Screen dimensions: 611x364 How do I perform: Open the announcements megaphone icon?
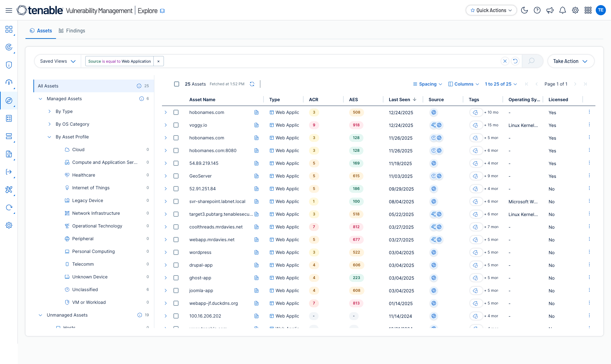(x=550, y=10)
